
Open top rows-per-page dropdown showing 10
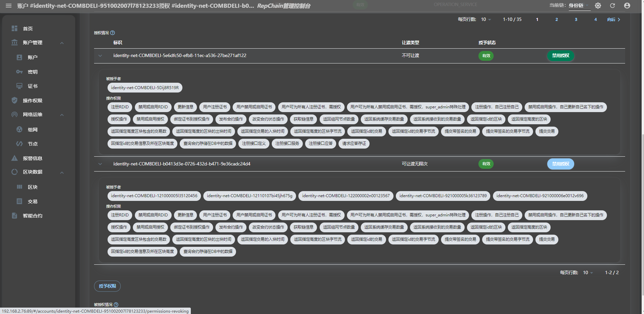coord(486,20)
